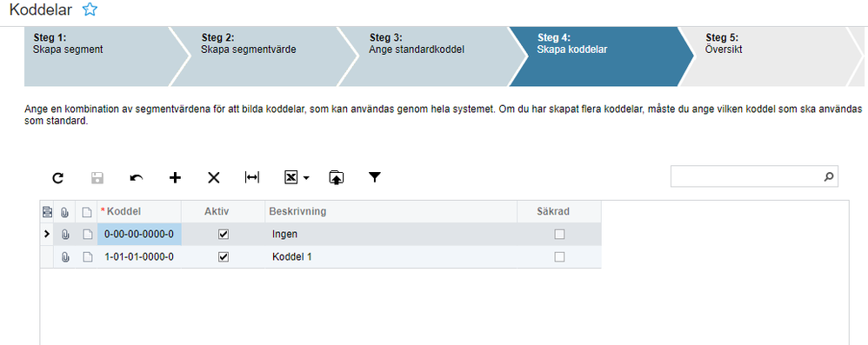This screenshot has height=345, width=868.
Task: Delete row using the X icon
Action: 214,177
